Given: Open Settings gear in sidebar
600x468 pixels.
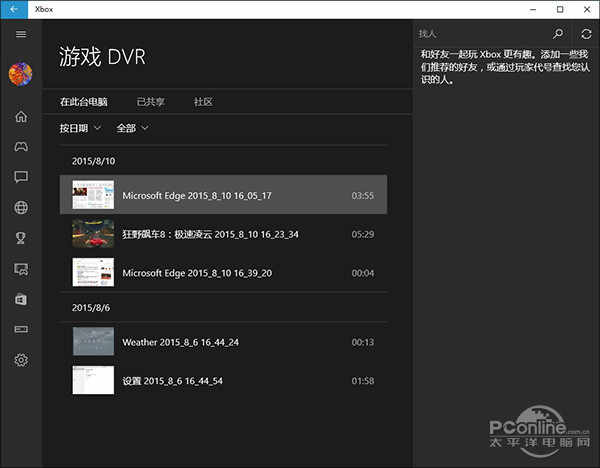Looking at the screenshot, I should click(x=20, y=360).
